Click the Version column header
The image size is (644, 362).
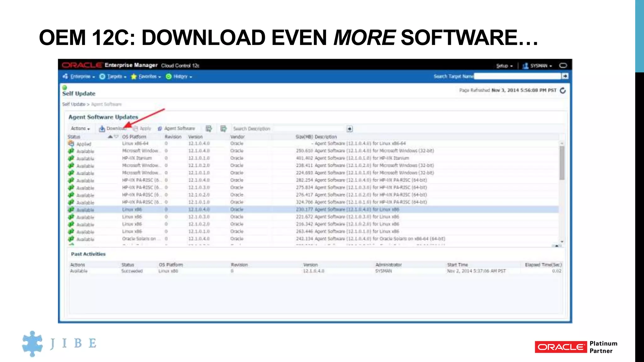195,137
